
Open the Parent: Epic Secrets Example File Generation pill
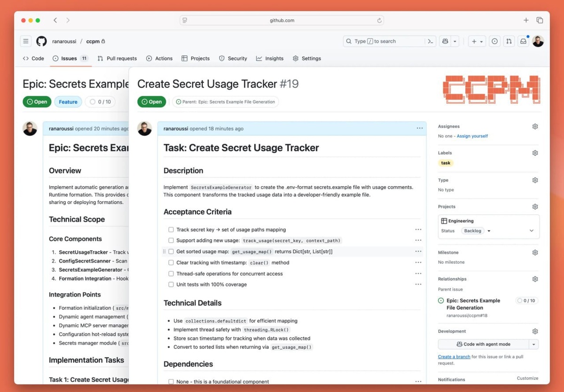point(226,101)
